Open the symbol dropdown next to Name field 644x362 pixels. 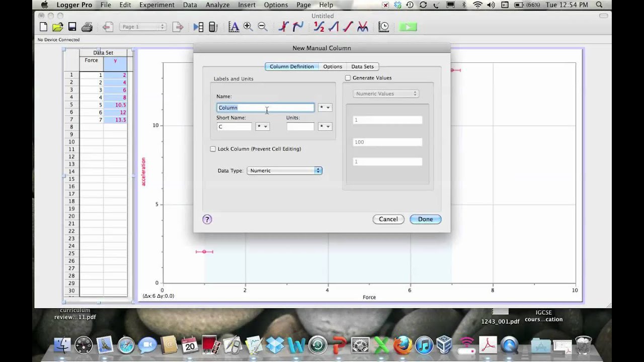[325, 108]
